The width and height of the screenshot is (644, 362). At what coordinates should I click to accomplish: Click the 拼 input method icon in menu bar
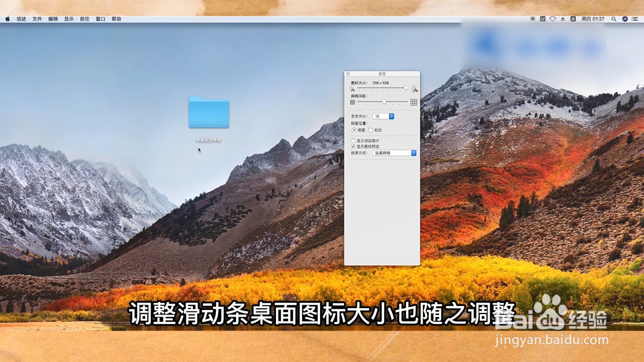(x=573, y=19)
